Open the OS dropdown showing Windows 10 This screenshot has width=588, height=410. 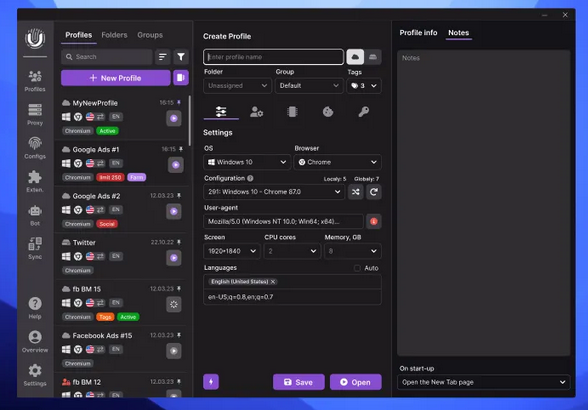click(247, 162)
